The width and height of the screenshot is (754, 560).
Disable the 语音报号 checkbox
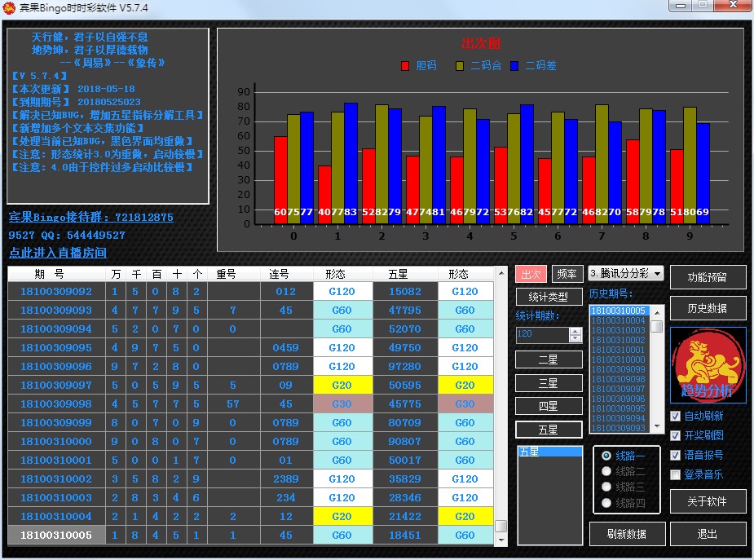tap(675, 455)
